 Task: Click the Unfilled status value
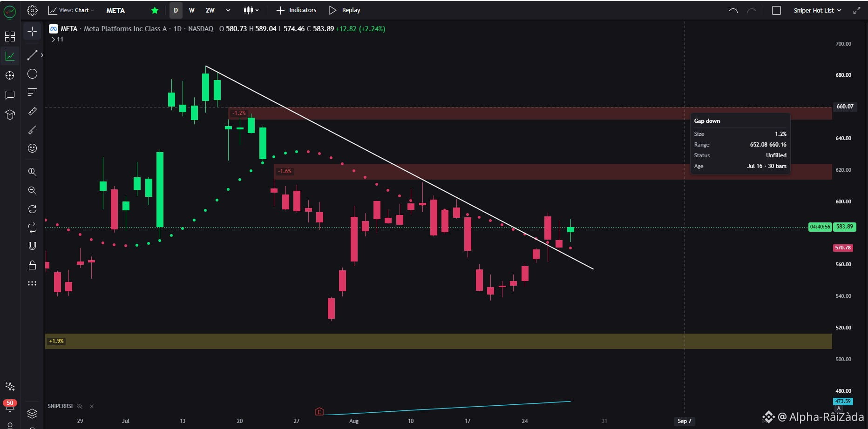pyautogui.click(x=776, y=155)
